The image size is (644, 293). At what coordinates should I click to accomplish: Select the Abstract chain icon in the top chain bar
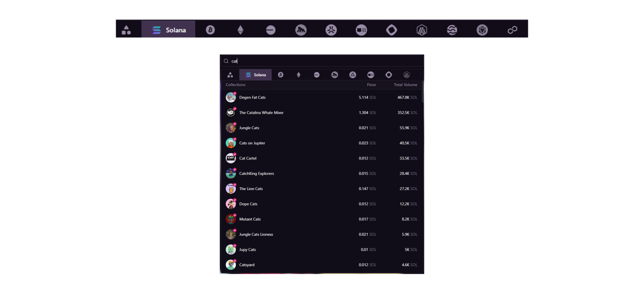pyautogui.click(x=331, y=30)
